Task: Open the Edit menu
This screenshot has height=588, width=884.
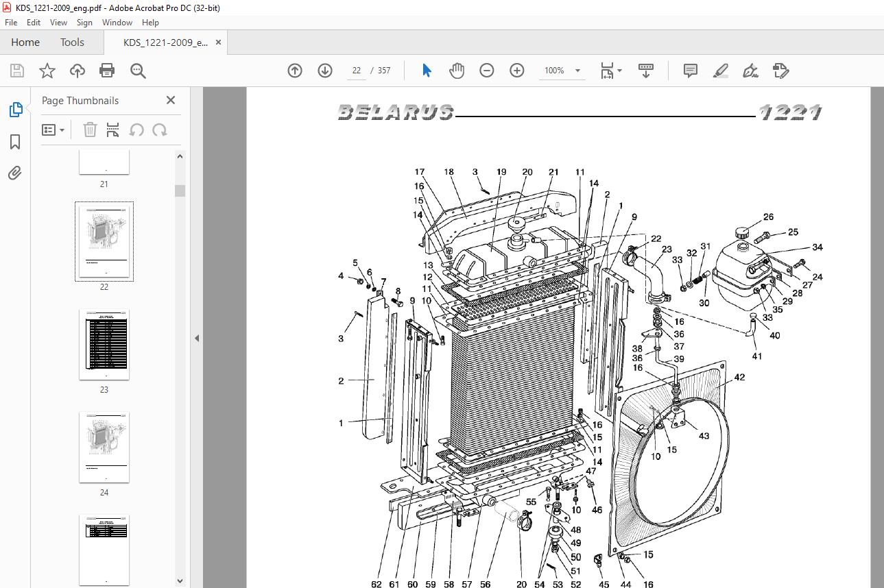Action: click(34, 23)
